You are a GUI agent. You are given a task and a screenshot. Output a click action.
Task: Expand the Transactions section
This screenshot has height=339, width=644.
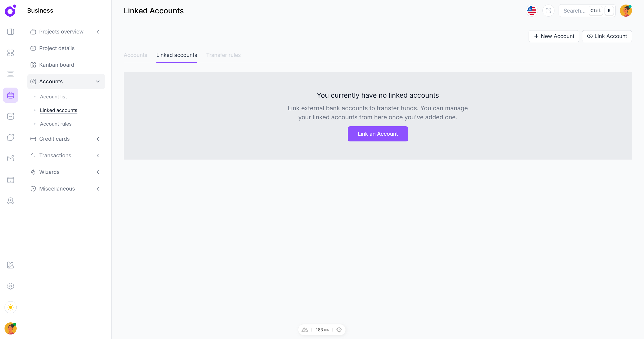point(98,156)
